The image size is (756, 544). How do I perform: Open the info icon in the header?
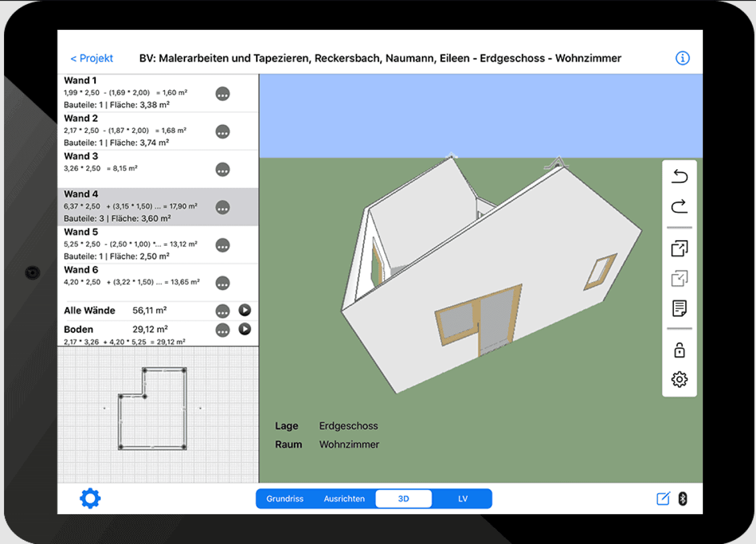click(x=682, y=58)
